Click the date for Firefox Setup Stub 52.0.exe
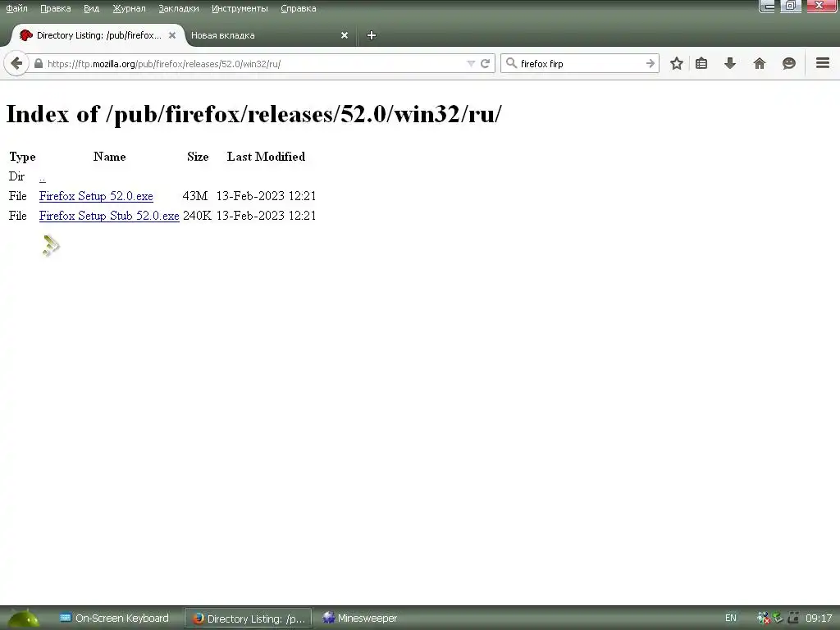 267,216
